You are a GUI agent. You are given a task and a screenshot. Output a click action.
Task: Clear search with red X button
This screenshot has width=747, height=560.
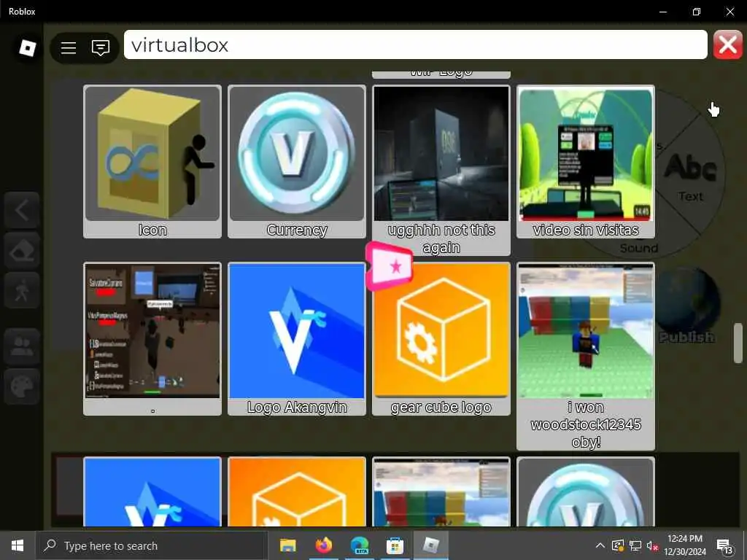click(727, 45)
